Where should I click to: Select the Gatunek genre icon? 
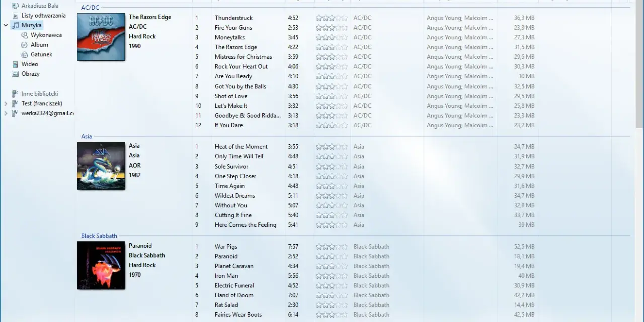point(25,54)
